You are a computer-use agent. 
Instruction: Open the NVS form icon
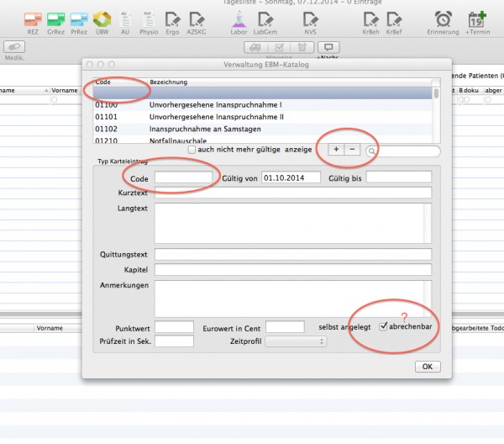click(x=310, y=20)
